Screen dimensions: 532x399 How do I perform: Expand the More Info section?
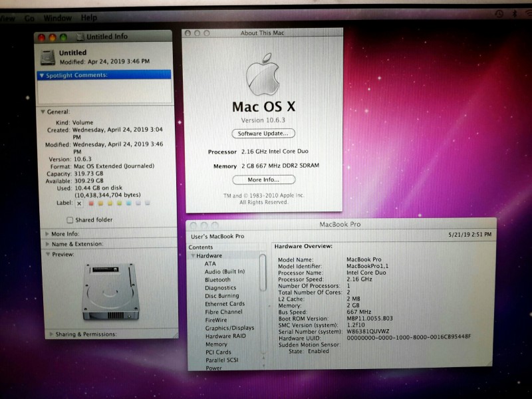click(47, 234)
